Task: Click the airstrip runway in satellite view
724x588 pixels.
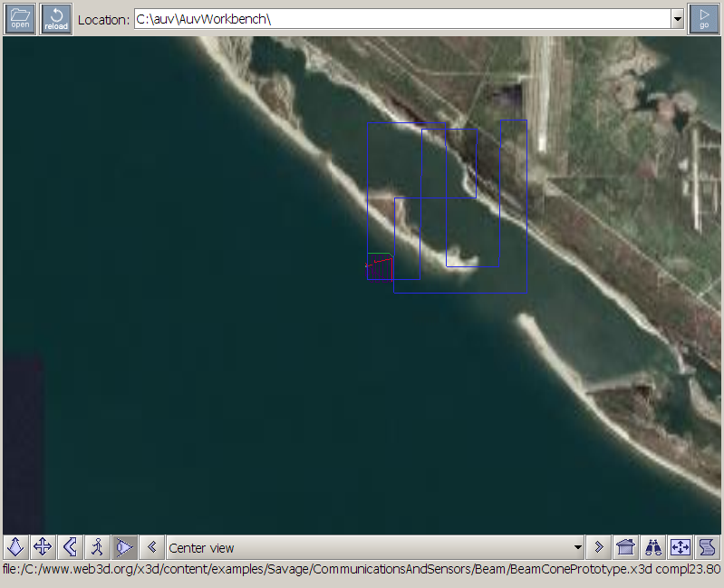Action: pos(542,91)
